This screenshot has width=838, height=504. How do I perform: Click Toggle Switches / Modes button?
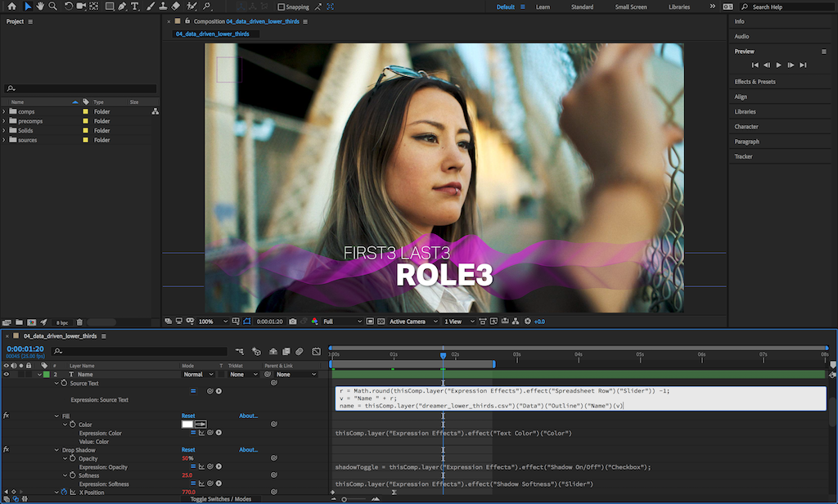221,498
